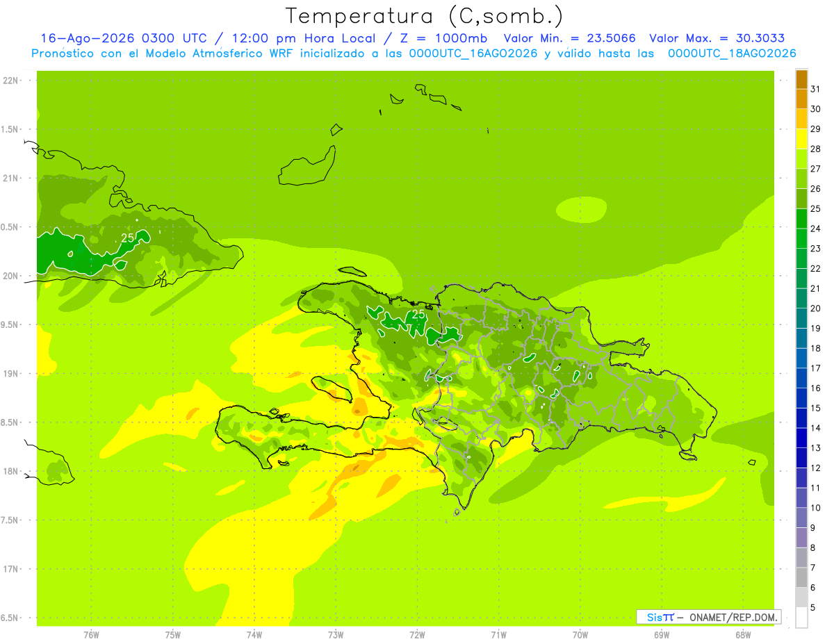Pick the yellow swatch between 28 and 29

(x=801, y=139)
